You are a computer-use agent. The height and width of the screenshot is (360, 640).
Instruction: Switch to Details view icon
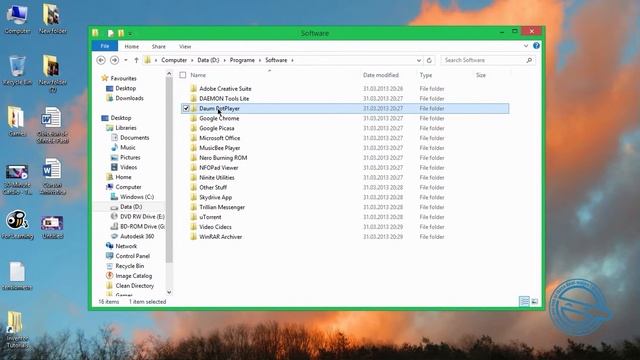(524, 301)
